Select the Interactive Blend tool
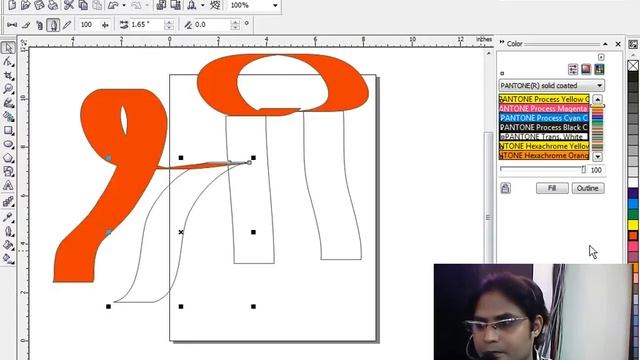Viewport: 640px width, 360px height. click(8, 202)
